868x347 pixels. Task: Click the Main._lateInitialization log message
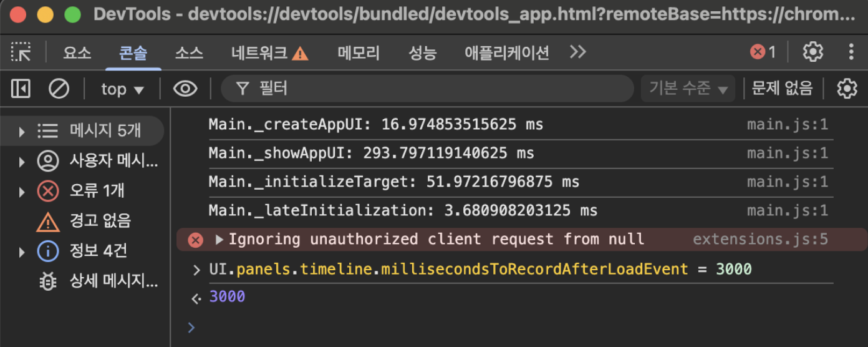tap(403, 211)
